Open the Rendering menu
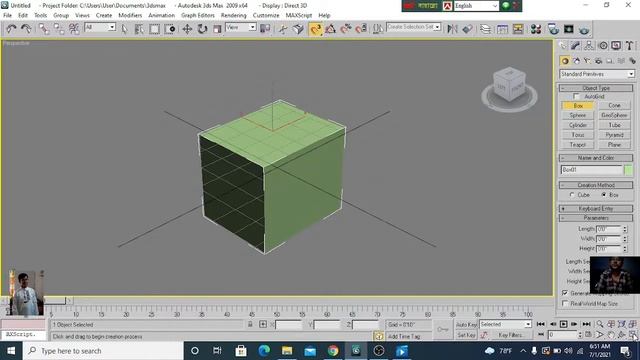 point(233,15)
